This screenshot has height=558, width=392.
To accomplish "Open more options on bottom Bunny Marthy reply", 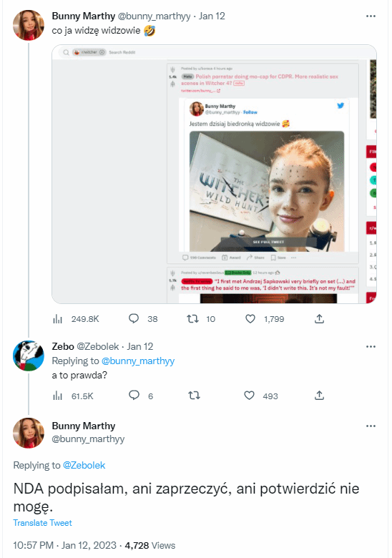I will click(371, 426).
